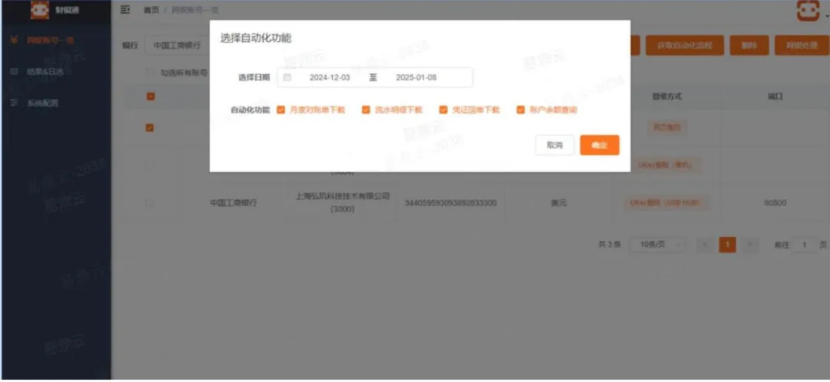The height and width of the screenshot is (382, 830).
Task: Click the dropdown arrow beside the robot avatar
Action: [x=826, y=16]
